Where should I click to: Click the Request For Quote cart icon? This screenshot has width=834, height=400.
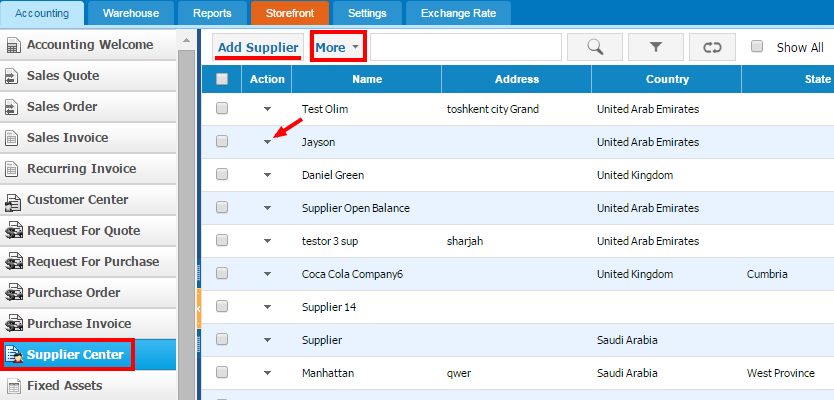(13, 231)
